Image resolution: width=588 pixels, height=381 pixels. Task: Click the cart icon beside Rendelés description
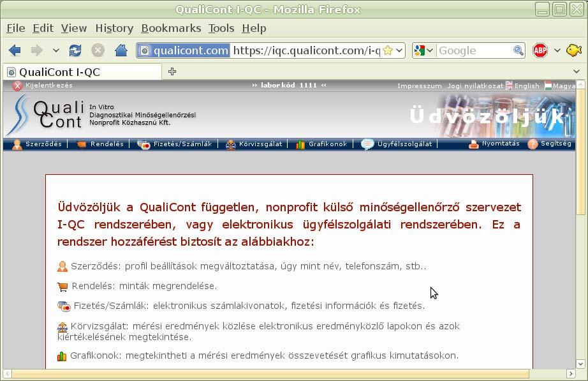62,287
